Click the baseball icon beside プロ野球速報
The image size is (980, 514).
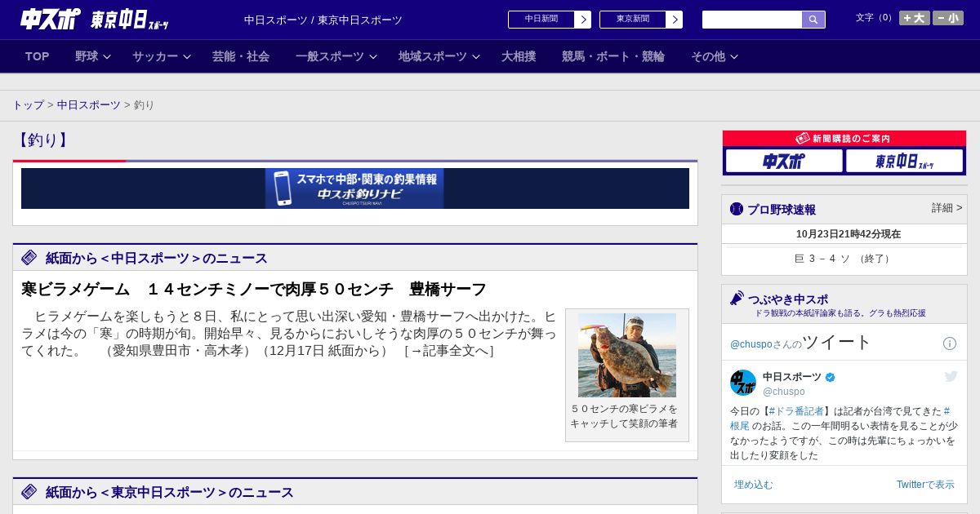coord(737,209)
